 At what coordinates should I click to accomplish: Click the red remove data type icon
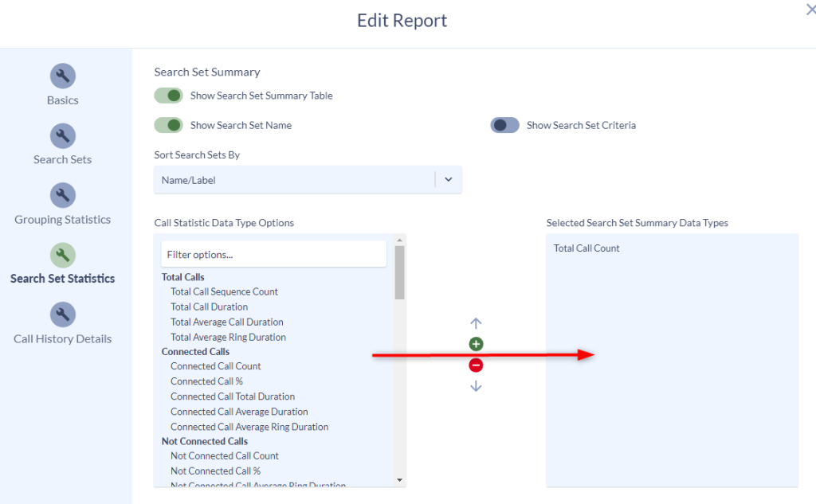(476, 365)
